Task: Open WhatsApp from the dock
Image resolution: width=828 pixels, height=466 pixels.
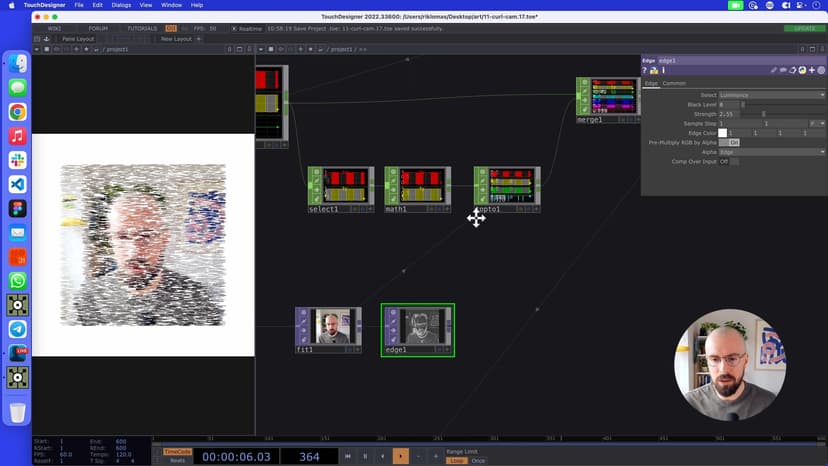Action: [18, 280]
